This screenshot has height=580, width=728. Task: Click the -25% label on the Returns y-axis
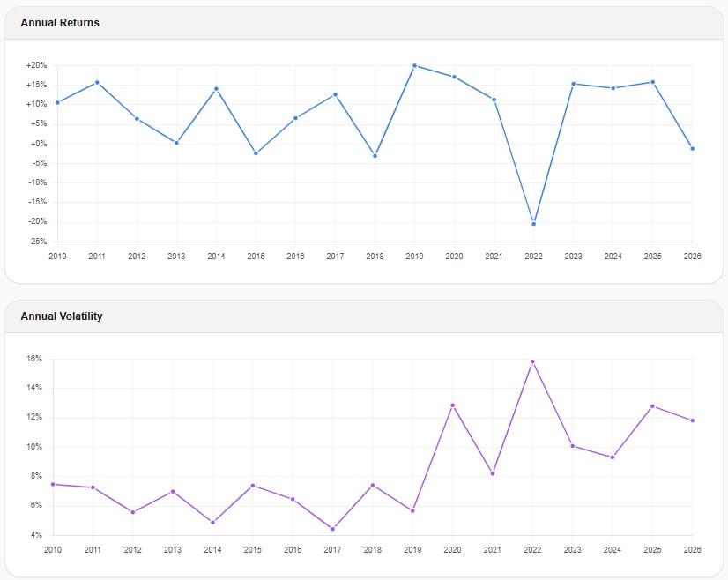point(35,240)
